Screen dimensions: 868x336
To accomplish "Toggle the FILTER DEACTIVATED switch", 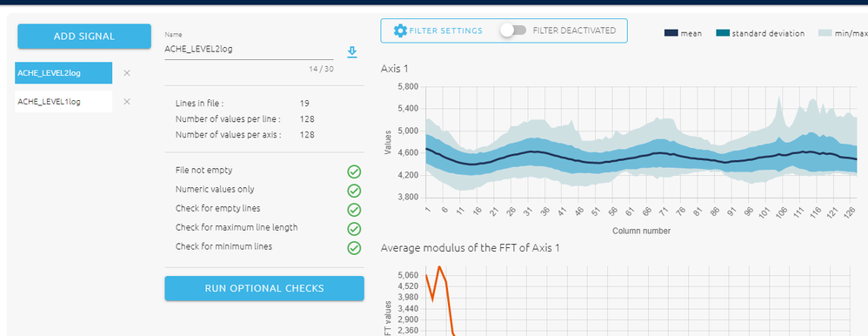I will (x=513, y=30).
